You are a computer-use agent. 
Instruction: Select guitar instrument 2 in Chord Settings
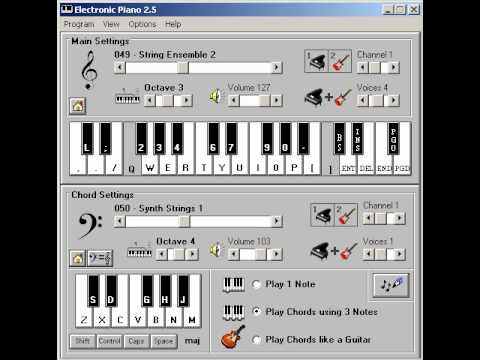coord(346,215)
